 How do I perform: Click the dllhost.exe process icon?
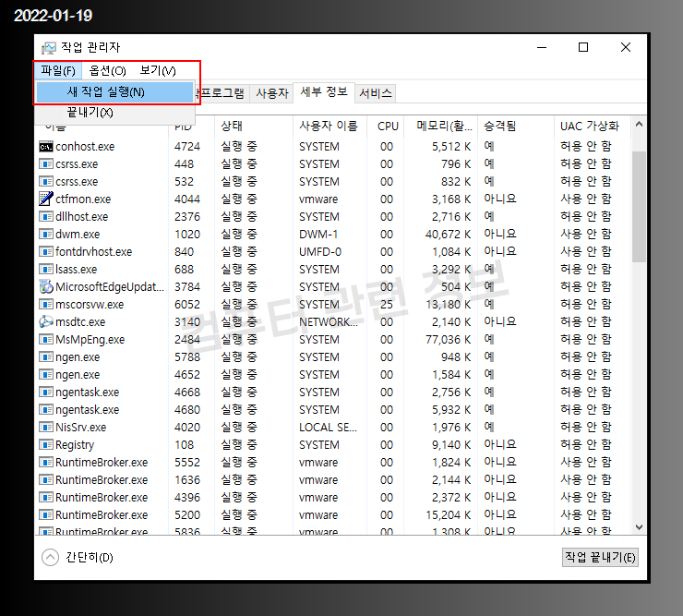pyautogui.click(x=46, y=216)
